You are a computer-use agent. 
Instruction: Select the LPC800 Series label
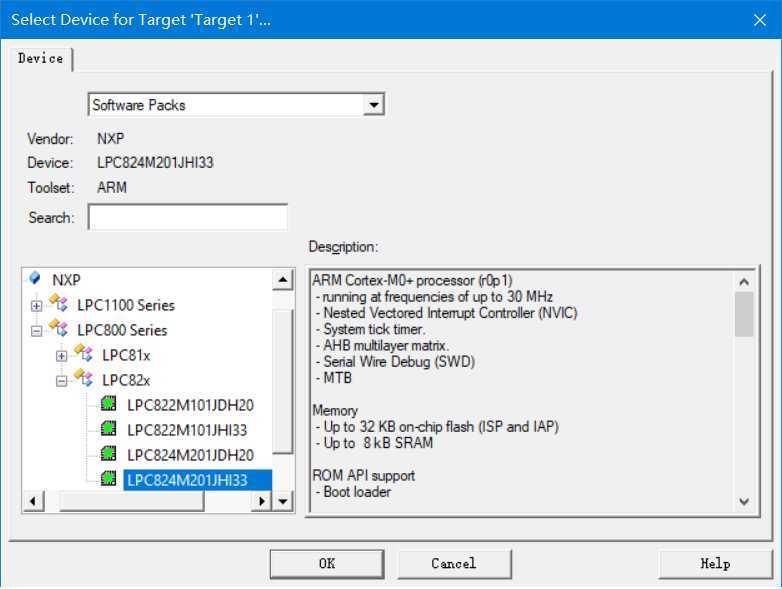(x=122, y=330)
